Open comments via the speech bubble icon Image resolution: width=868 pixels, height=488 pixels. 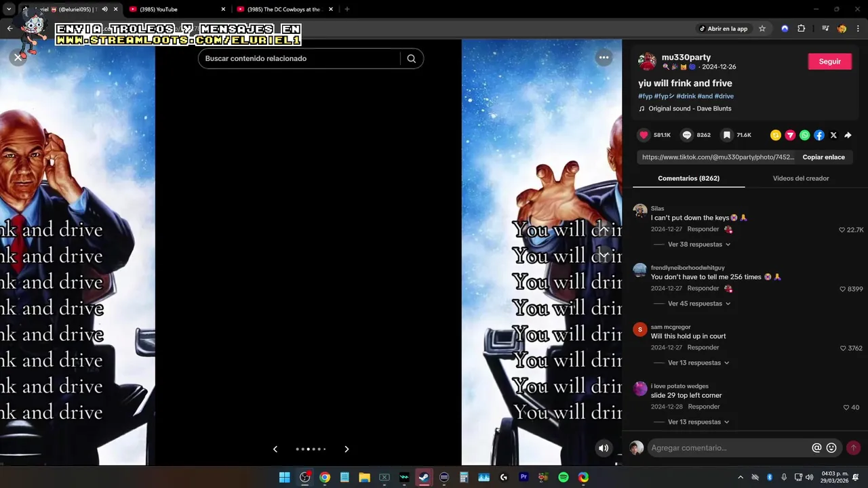tap(687, 135)
